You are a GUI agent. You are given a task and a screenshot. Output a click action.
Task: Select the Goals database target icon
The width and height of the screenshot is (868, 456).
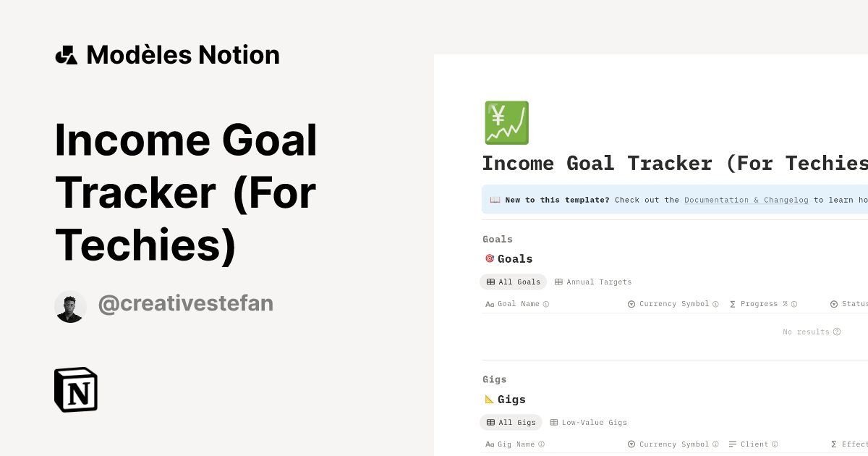(489, 258)
